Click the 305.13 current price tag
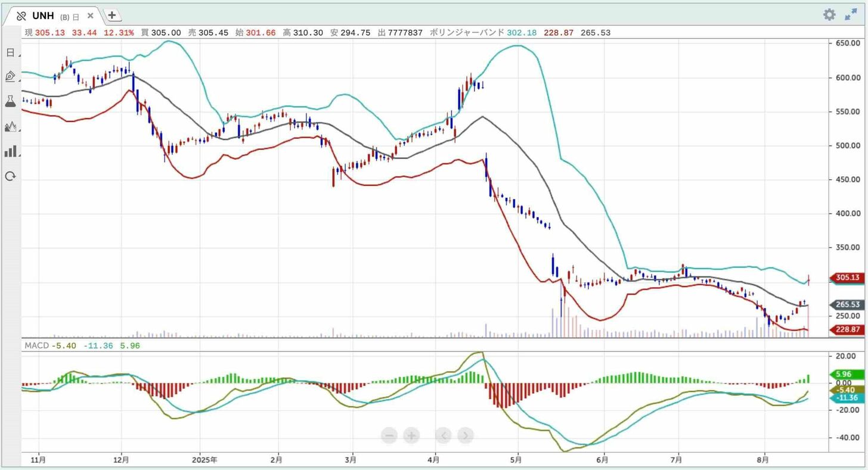Image resolution: width=868 pixels, height=470 pixels. tap(847, 278)
